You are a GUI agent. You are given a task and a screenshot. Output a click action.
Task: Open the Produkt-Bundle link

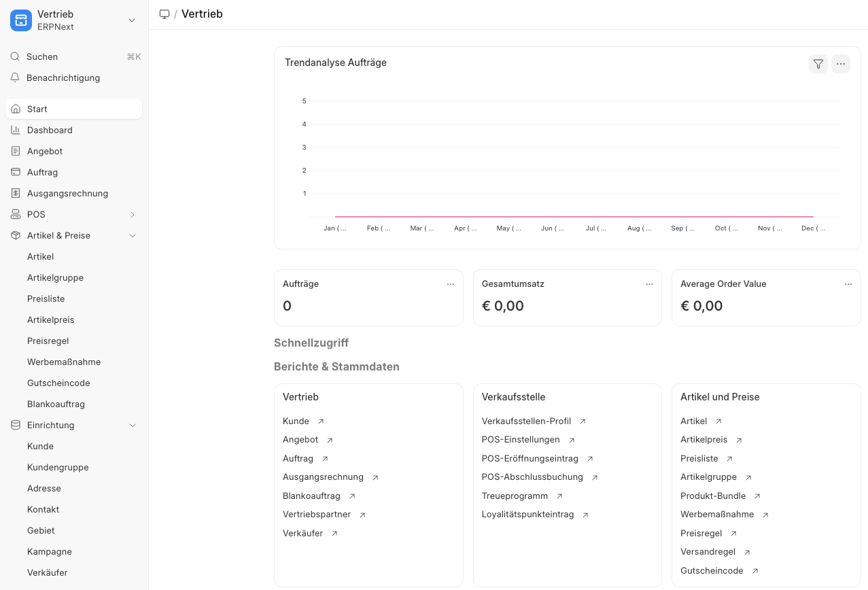[x=713, y=496]
